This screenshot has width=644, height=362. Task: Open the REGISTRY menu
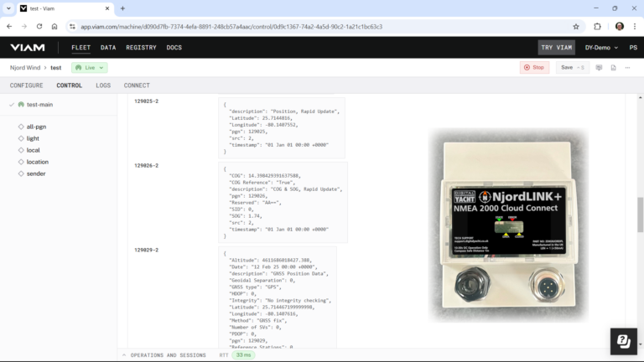click(141, 48)
